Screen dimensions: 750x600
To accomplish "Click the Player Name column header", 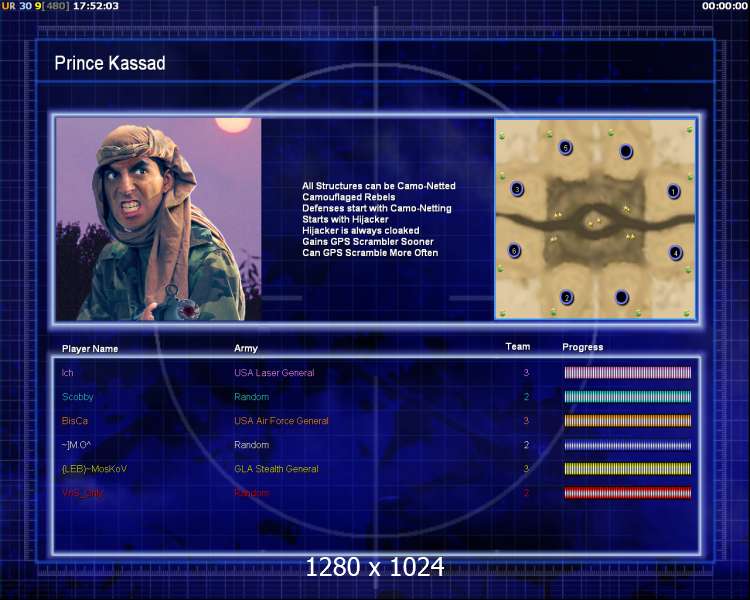I will click(x=90, y=349).
